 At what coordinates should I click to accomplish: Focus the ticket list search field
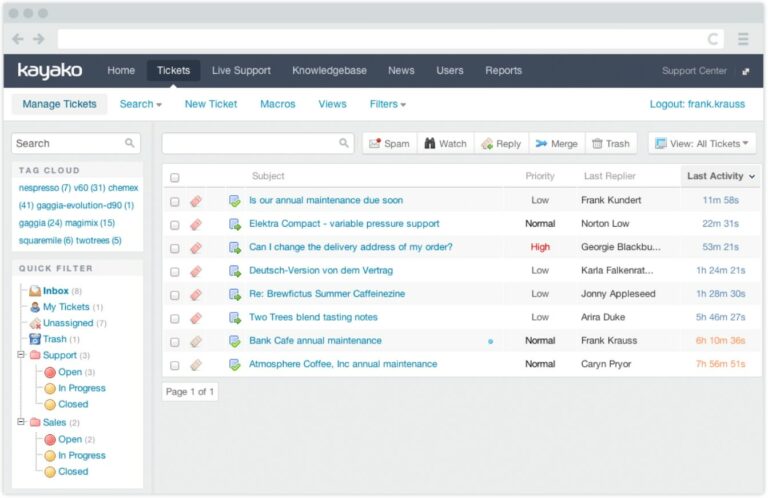coord(258,143)
